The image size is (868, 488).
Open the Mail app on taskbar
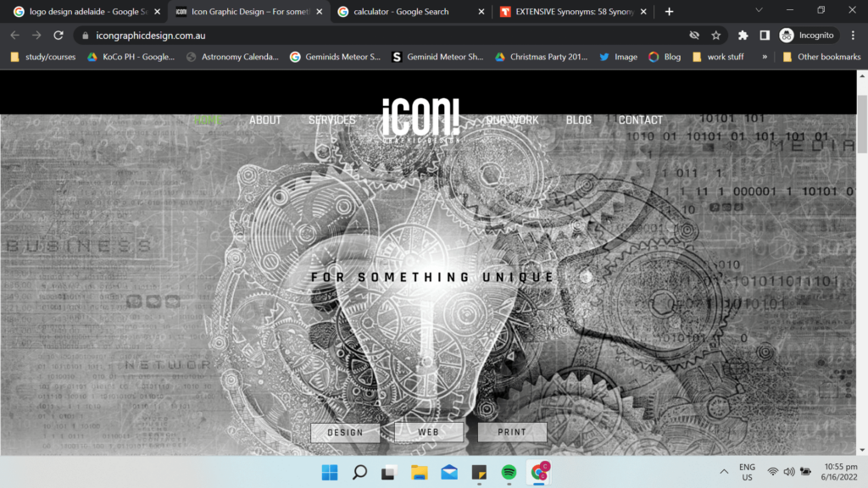point(449,473)
